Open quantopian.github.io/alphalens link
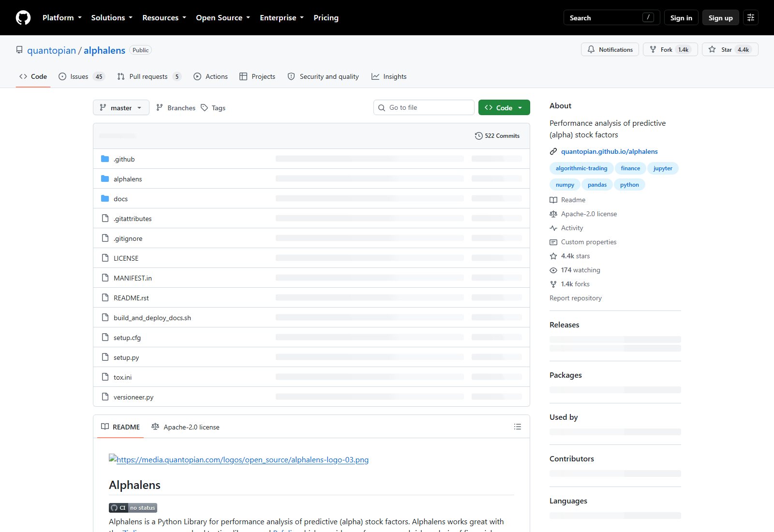 610,151
